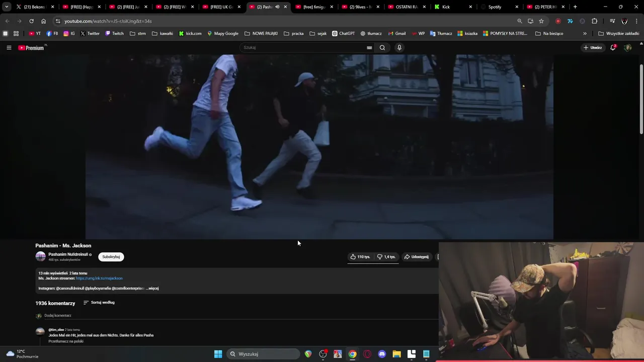The height and width of the screenshot is (362, 644).
Task: Open the umg.lnk.to/msjackson link
Action: point(99,279)
